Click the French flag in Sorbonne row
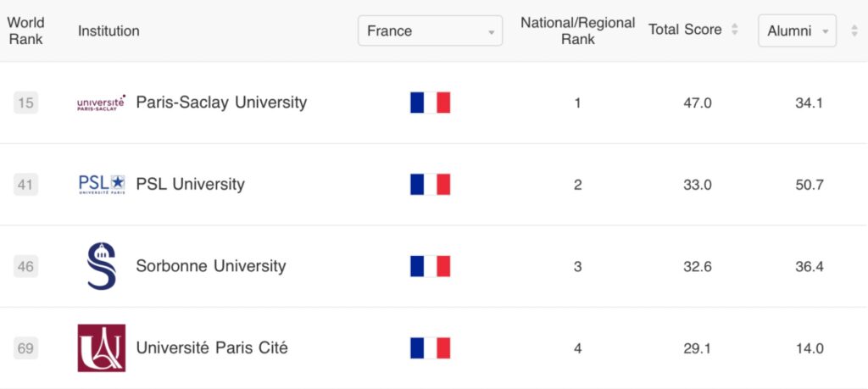Image resolution: width=868 pixels, height=389 pixels. point(430,266)
